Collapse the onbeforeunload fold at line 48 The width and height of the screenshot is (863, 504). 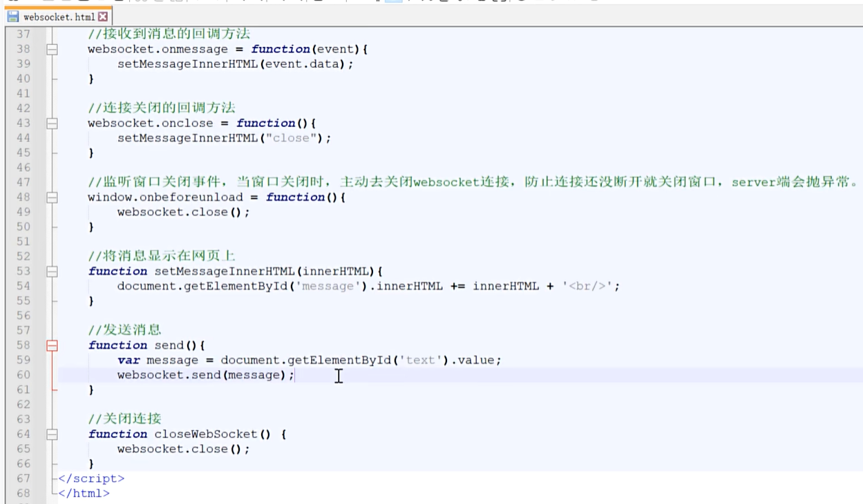pos(52,197)
